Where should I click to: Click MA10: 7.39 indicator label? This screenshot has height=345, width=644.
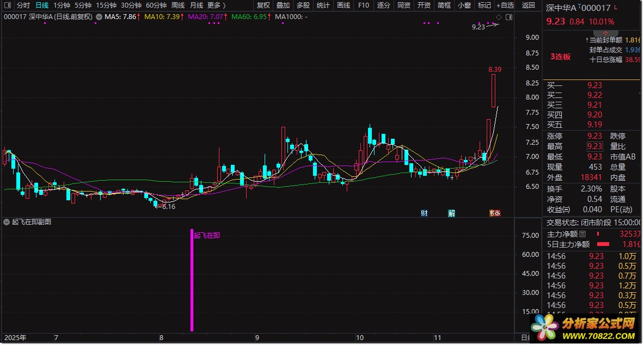pos(164,17)
